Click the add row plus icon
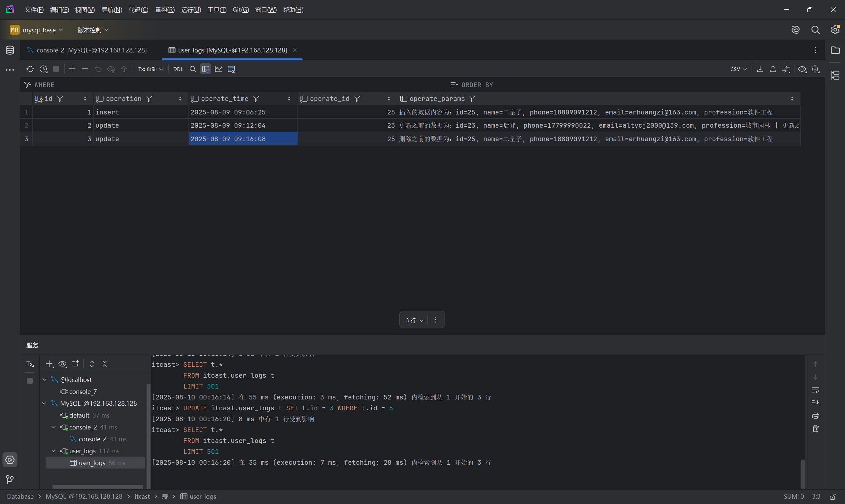The height and width of the screenshot is (504, 845). [72, 69]
